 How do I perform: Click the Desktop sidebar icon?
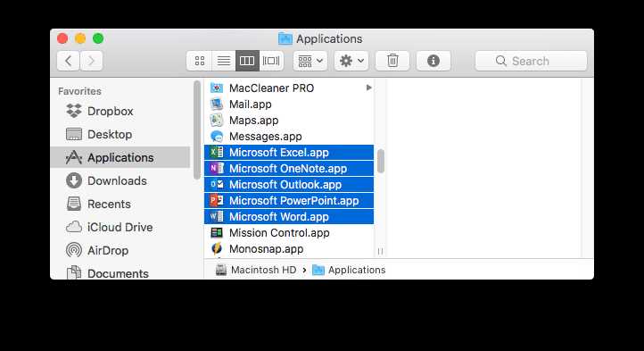pos(74,134)
